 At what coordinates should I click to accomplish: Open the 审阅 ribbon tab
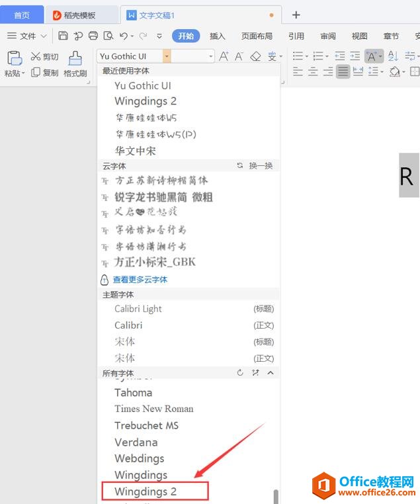(x=328, y=36)
